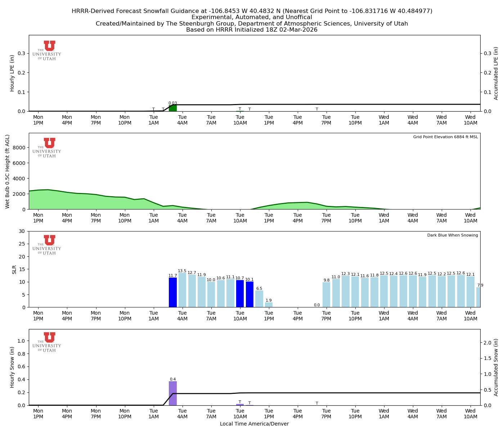
Task: Click the green 0.03 precipitation bar
Action: (173, 108)
